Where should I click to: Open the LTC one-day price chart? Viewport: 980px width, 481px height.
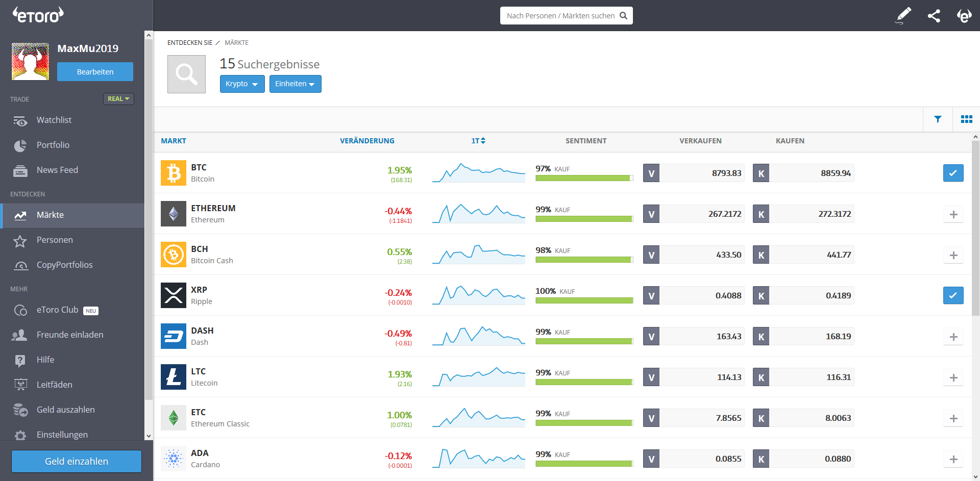point(478,377)
